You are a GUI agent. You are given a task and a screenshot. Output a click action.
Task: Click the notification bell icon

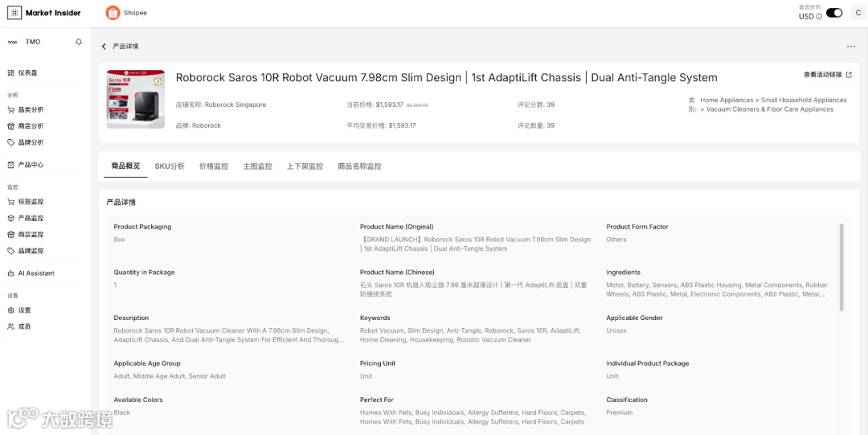pos(79,42)
